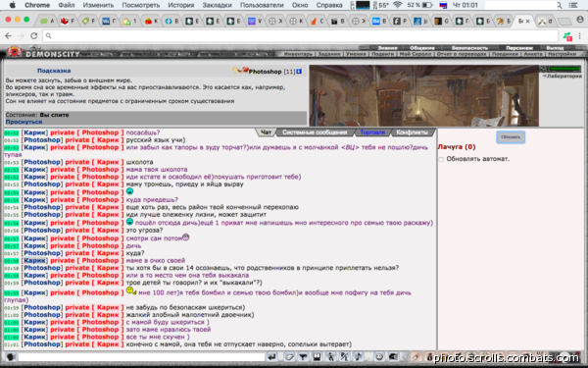Switch to the Конфликты chat tab

413,132
